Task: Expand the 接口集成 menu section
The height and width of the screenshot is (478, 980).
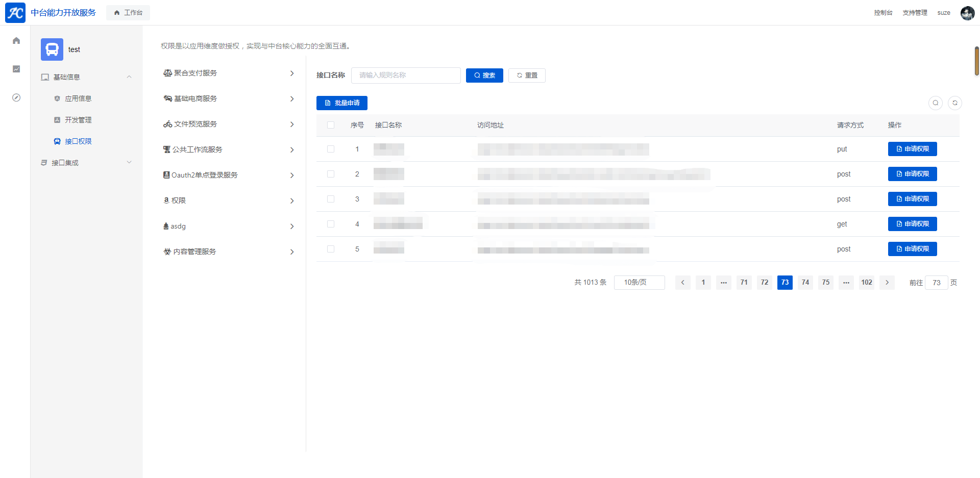Action: [129, 163]
